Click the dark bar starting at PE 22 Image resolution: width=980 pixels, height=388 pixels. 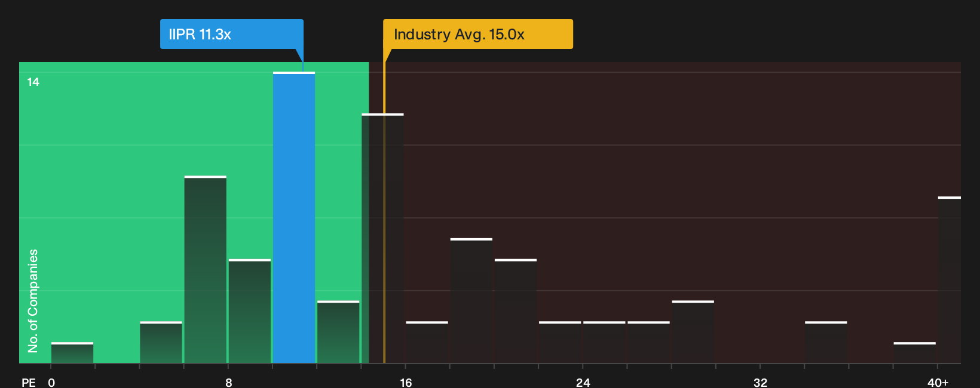coord(560,342)
